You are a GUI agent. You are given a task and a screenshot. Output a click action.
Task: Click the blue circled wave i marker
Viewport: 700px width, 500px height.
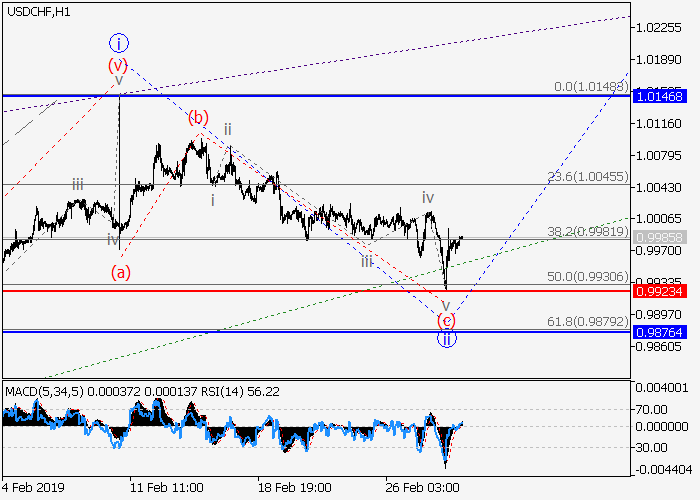tap(119, 43)
